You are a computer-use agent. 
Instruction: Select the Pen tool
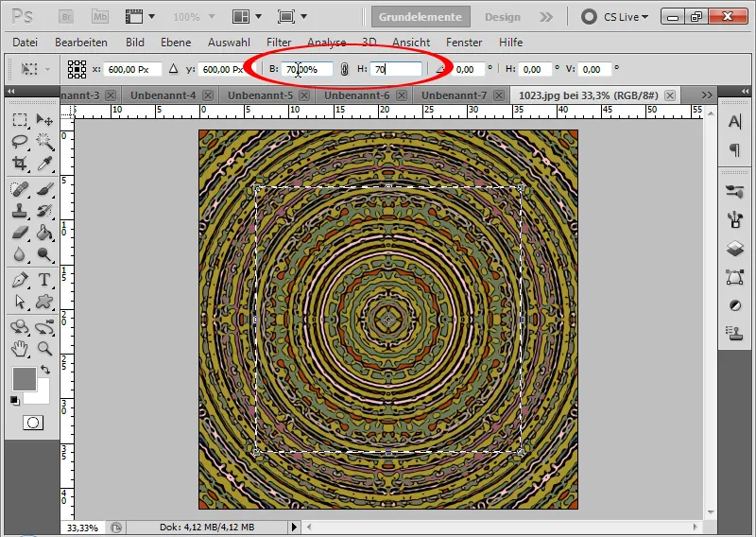tap(20, 279)
